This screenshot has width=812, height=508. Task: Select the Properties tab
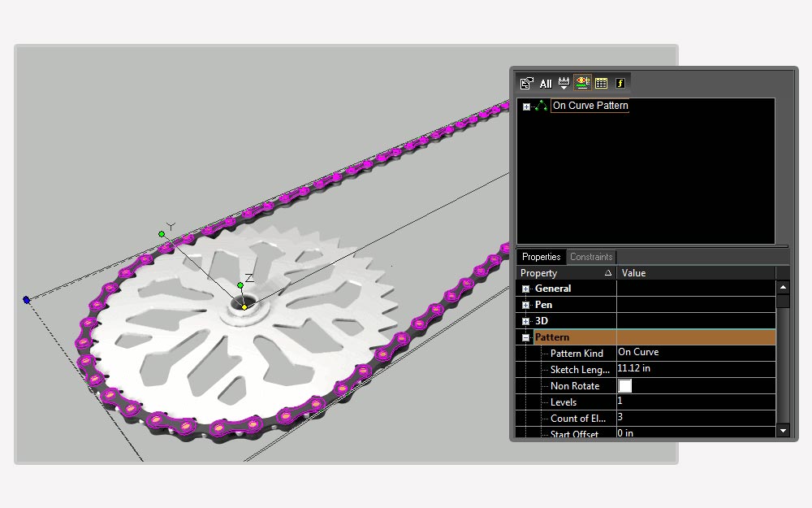pos(541,257)
